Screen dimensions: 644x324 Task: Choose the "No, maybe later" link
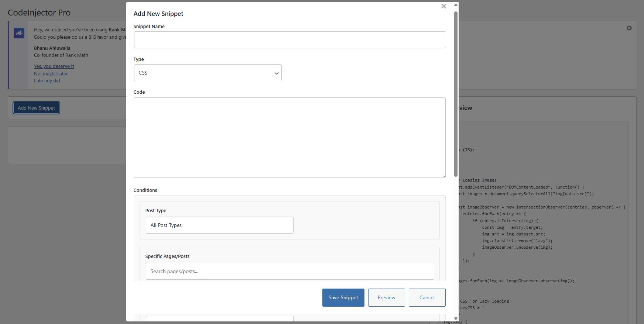pyautogui.click(x=51, y=73)
